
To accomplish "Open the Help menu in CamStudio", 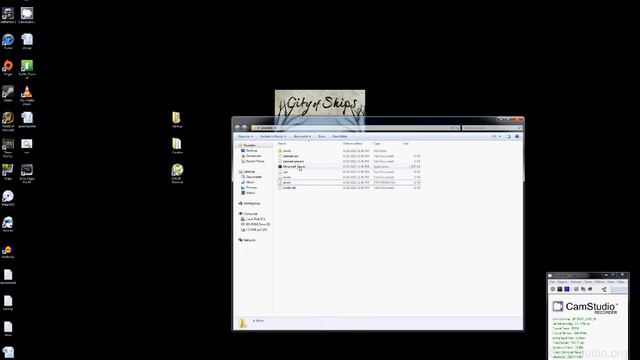I will pyautogui.click(x=620, y=282).
